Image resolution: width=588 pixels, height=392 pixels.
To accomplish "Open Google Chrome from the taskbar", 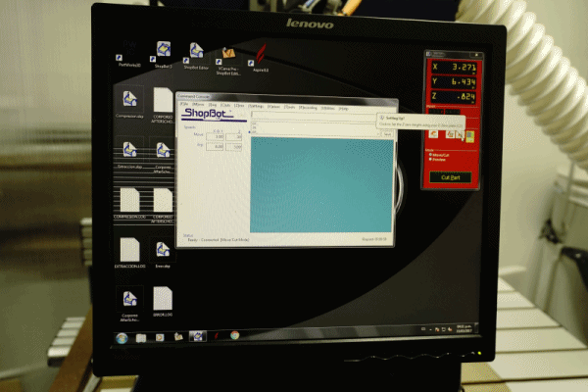I will (x=235, y=335).
